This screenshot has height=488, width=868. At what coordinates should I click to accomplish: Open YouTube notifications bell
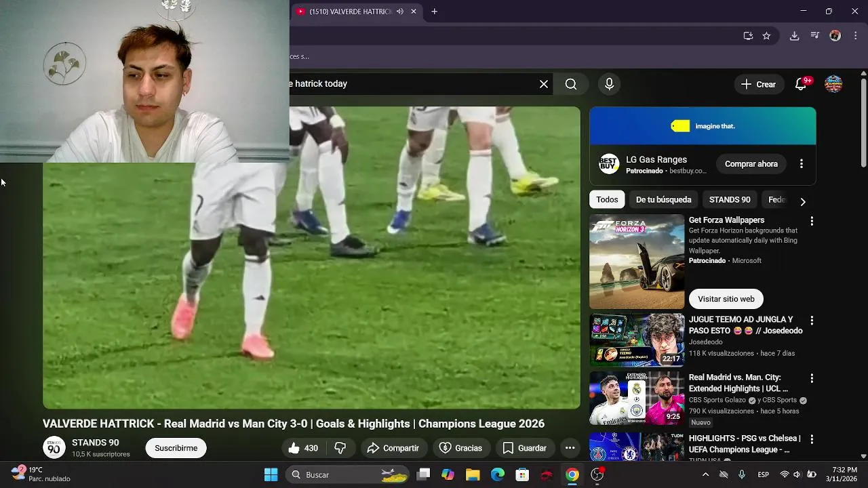tap(801, 84)
